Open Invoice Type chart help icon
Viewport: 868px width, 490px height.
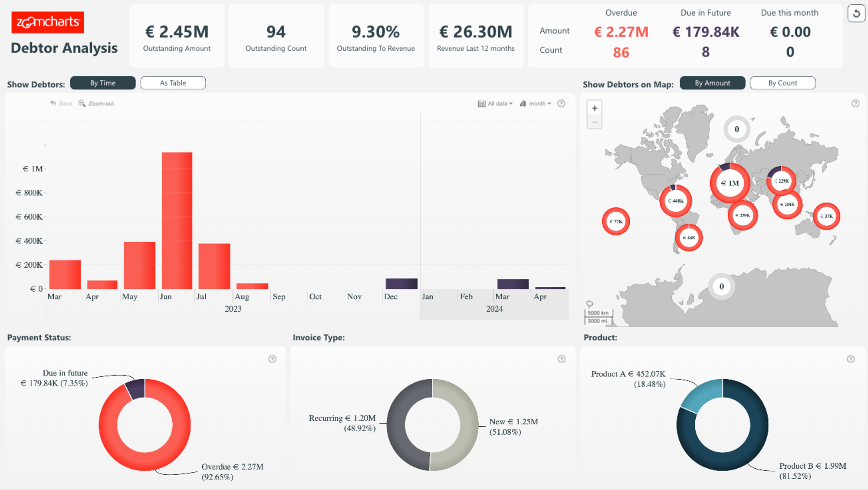click(561, 359)
